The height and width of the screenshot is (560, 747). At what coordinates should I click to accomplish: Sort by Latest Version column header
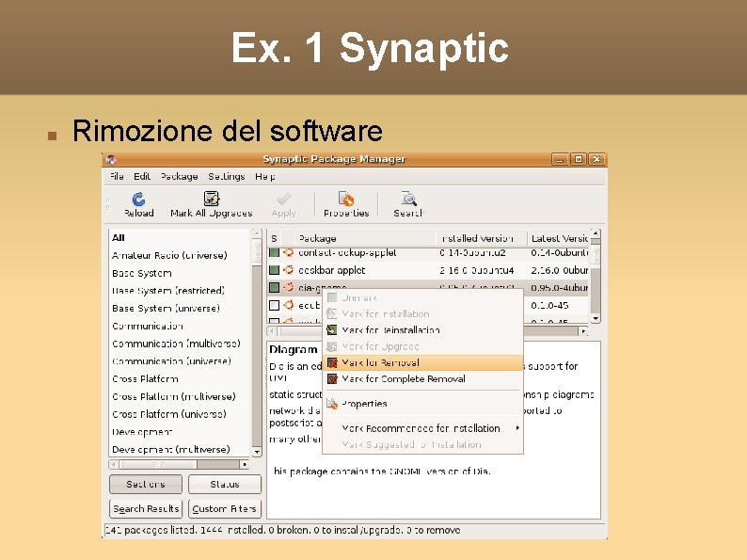coord(558,238)
